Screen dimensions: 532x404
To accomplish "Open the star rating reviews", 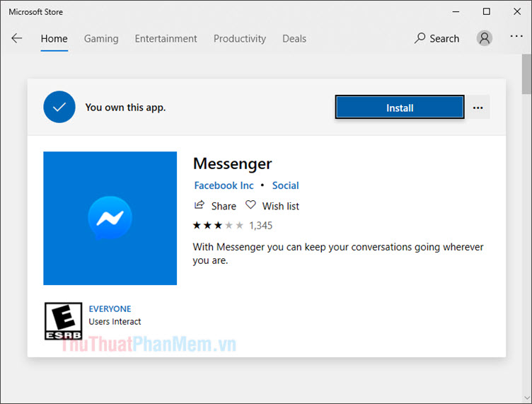I will (218, 225).
